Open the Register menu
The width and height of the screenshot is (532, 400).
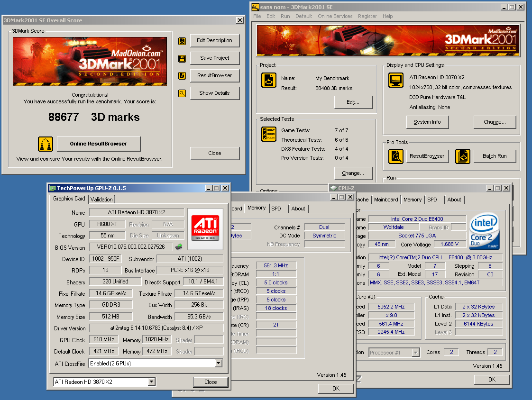367,16
